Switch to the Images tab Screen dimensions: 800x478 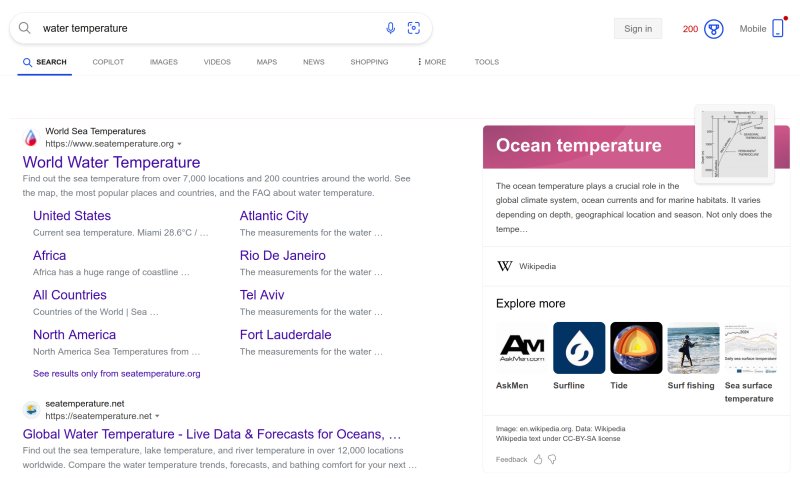click(x=164, y=62)
